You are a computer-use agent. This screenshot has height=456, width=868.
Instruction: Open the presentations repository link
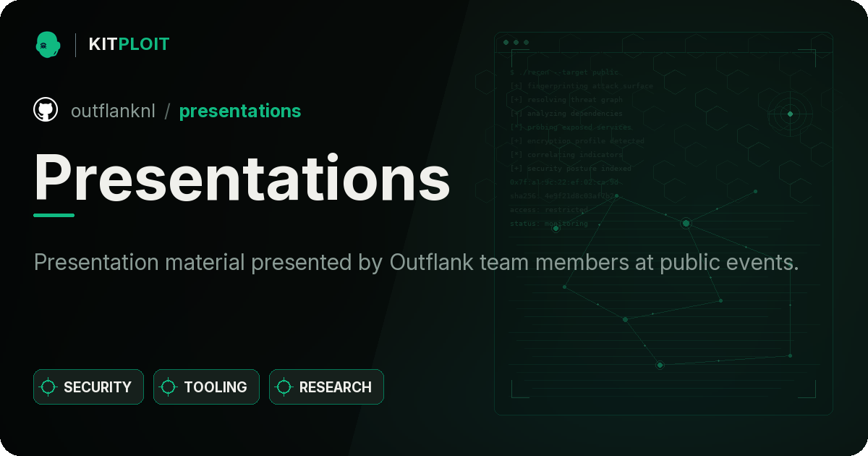[x=240, y=111]
